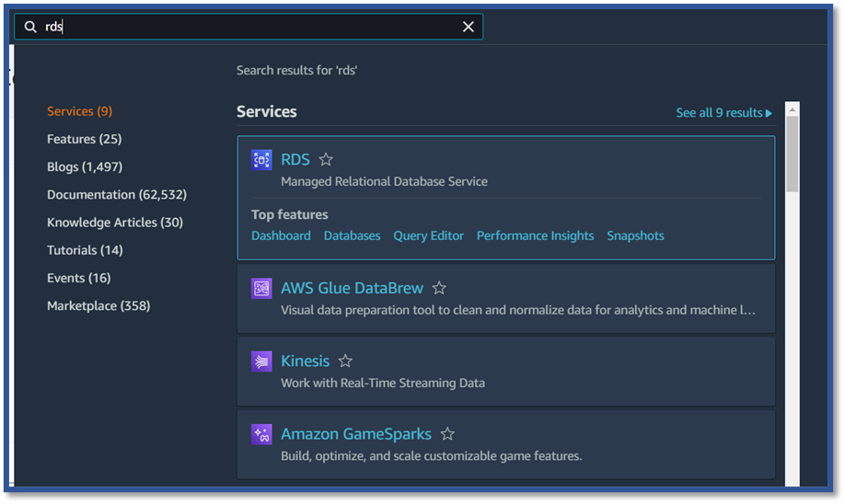Click the Build, optimize, and scale description

click(431, 456)
